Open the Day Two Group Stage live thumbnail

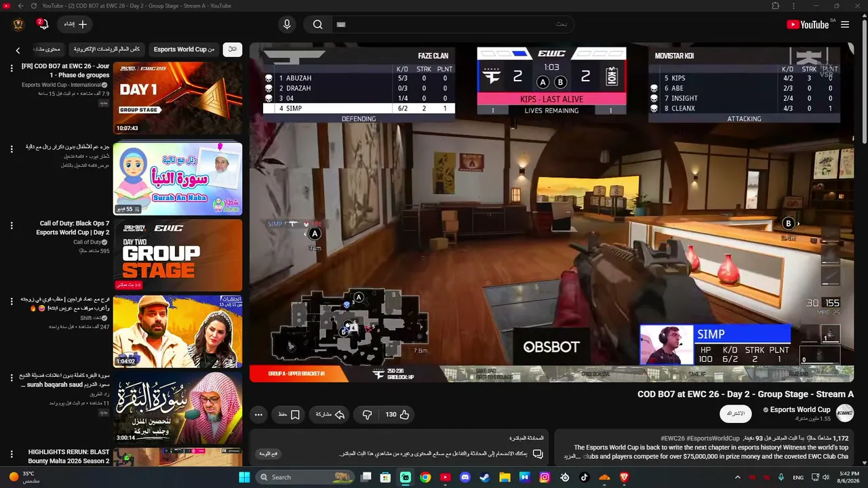pos(178,256)
